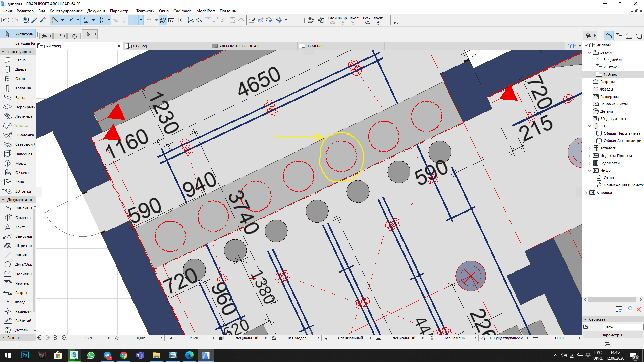Open the Вид menu item
This screenshot has height=362, width=644.
41,11
